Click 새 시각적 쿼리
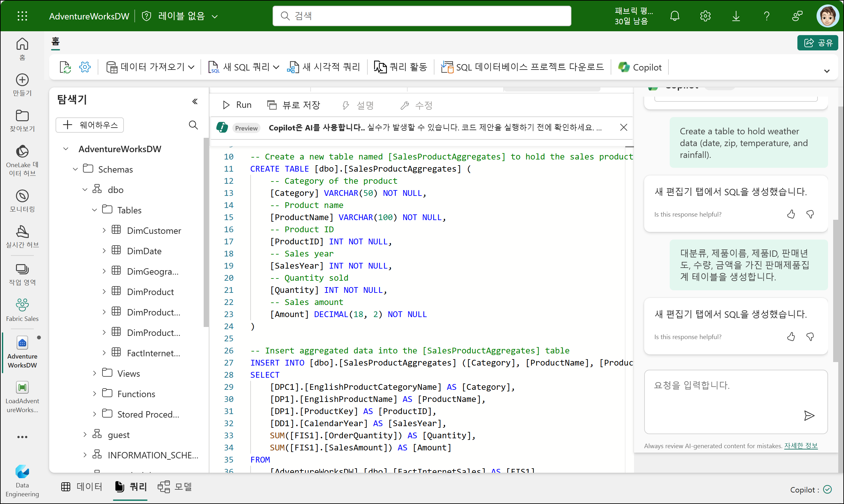The width and height of the screenshot is (844, 504). click(323, 67)
